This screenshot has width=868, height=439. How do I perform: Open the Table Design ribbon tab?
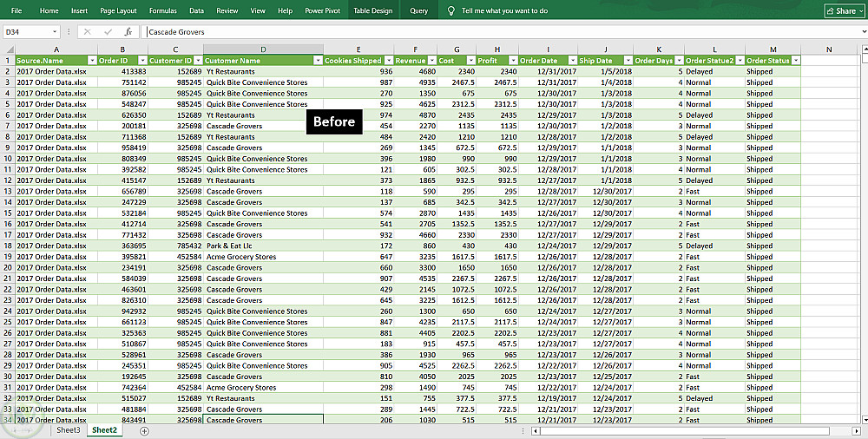[x=372, y=11]
